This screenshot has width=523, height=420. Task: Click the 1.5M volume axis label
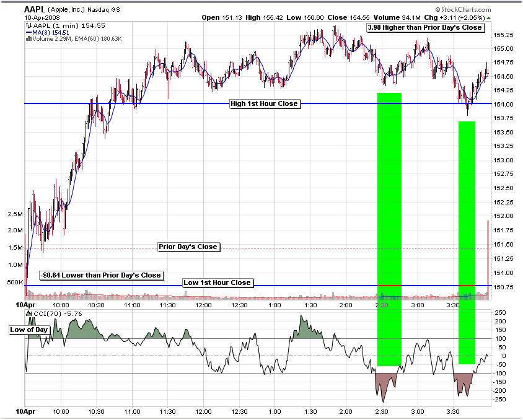click(x=15, y=248)
